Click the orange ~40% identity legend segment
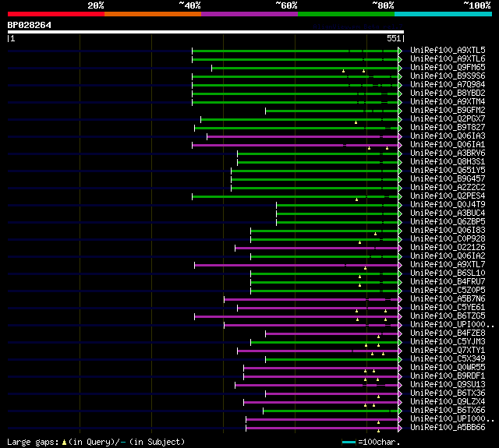 pos(153,14)
